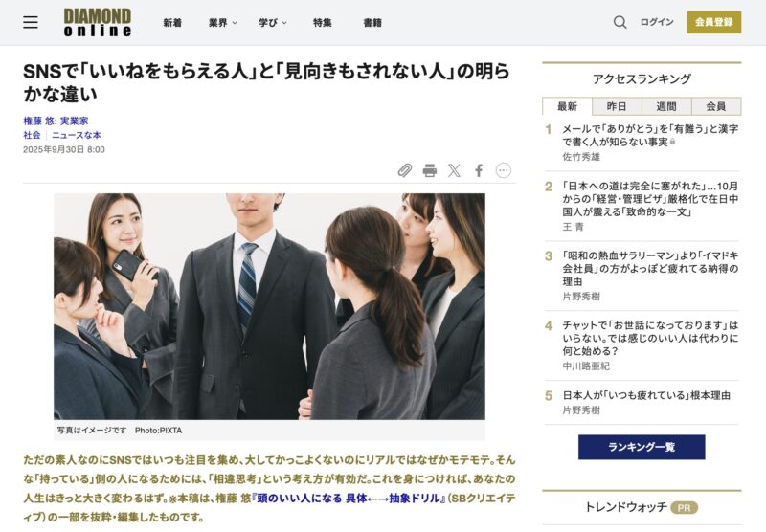Open the ログイン link
This screenshot has height=532, width=766.
tap(657, 22)
